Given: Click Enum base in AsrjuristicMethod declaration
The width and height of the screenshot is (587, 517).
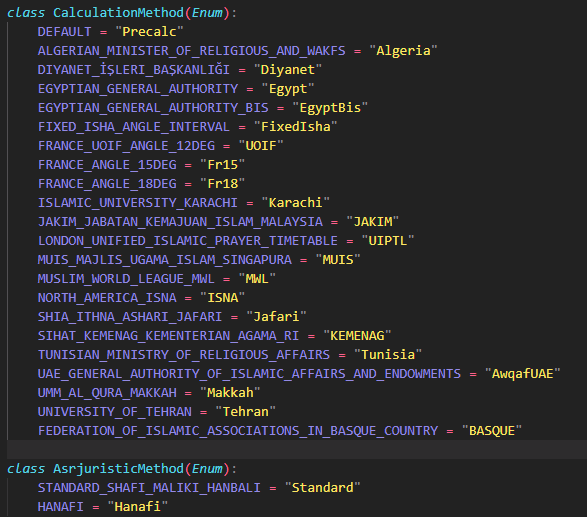Looking at the screenshot, I should [x=207, y=469].
